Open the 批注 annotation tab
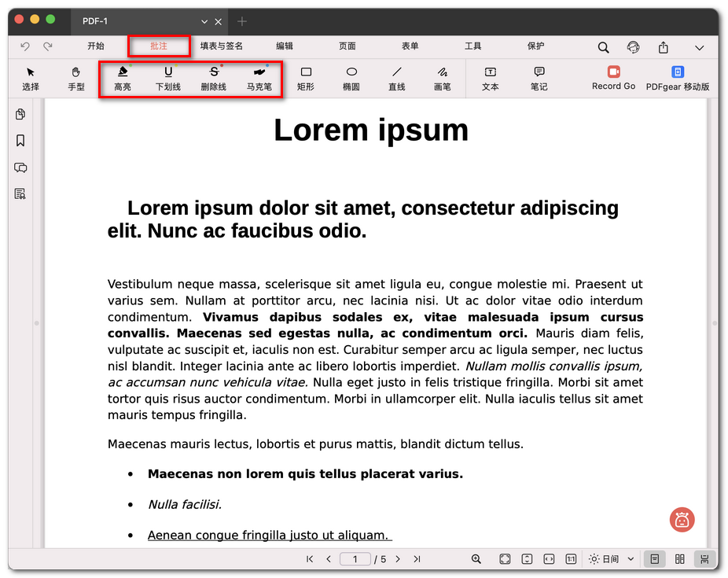 pyautogui.click(x=159, y=46)
